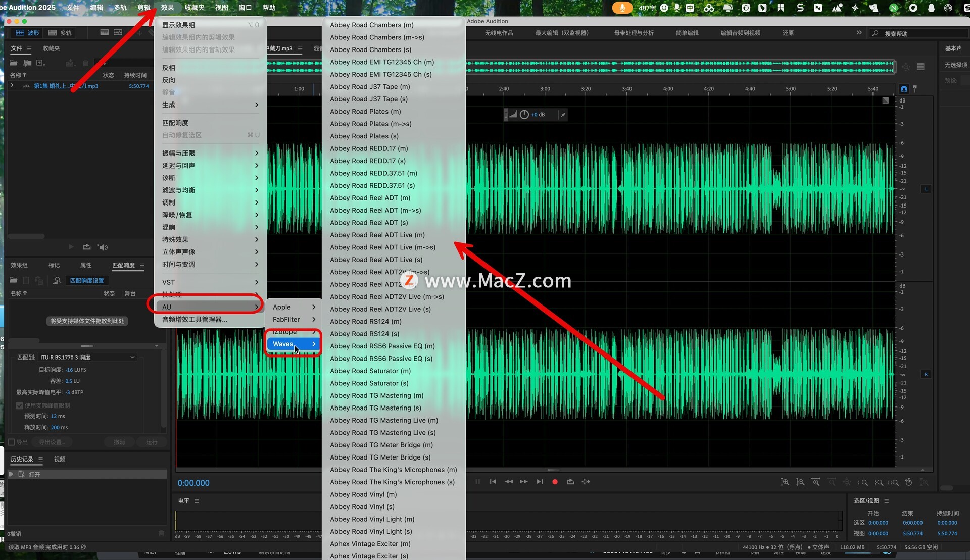Open the ITU-R BS.1770-3 响度 dropdown
Viewport: 970px width, 560px height.
tap(87, 357)
